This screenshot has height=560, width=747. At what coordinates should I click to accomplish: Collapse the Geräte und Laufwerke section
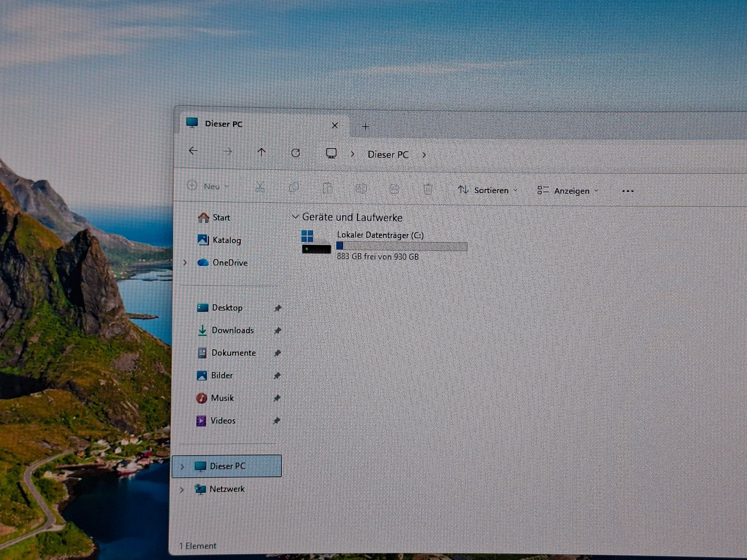[295, 217]
